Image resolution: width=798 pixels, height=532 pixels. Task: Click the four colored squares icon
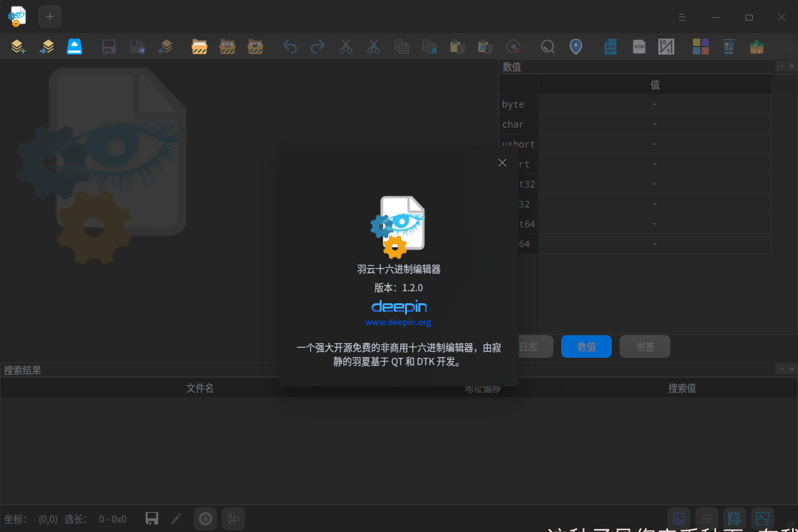pyautogui.click(x=701, y=47)
